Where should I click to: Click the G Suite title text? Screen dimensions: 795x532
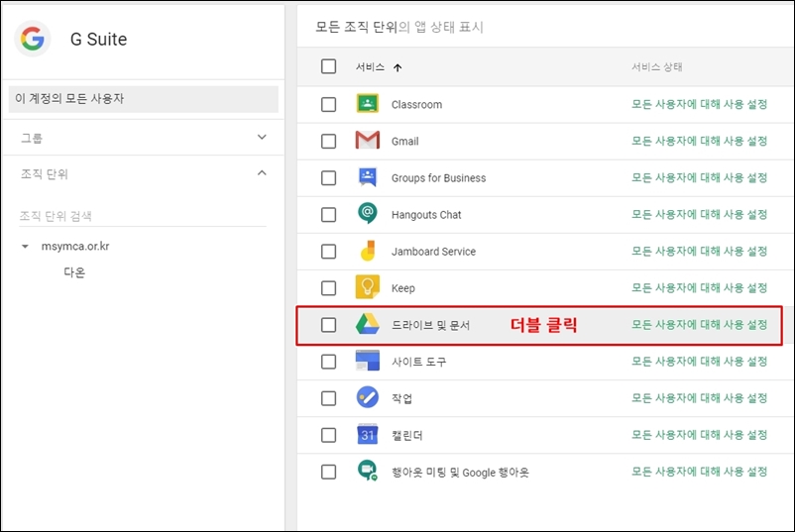coord(98,39)
